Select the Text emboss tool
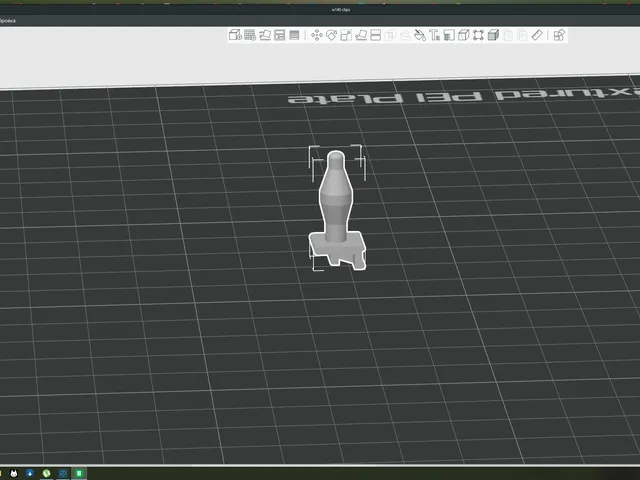Image resolution: width=640 pixels, height=480 pixels. pos(434,36)
